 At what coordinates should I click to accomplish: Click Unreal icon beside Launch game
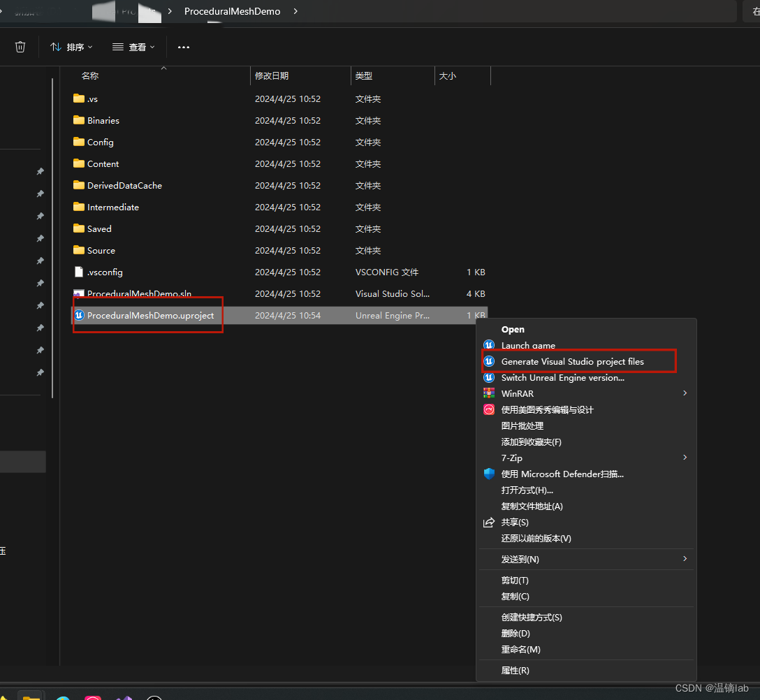[x=489, y=345]
